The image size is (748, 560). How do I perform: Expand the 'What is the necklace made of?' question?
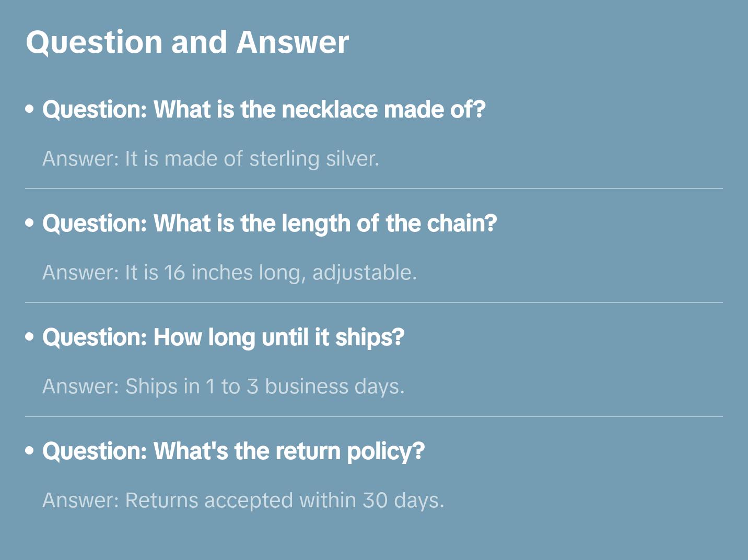click(x=264, y=110)
